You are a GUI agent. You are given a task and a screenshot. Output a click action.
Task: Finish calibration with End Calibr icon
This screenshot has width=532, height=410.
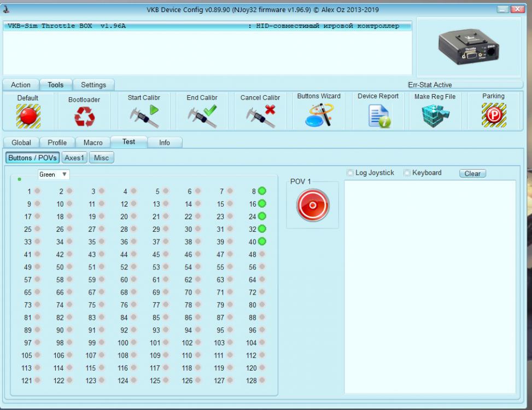202,116
